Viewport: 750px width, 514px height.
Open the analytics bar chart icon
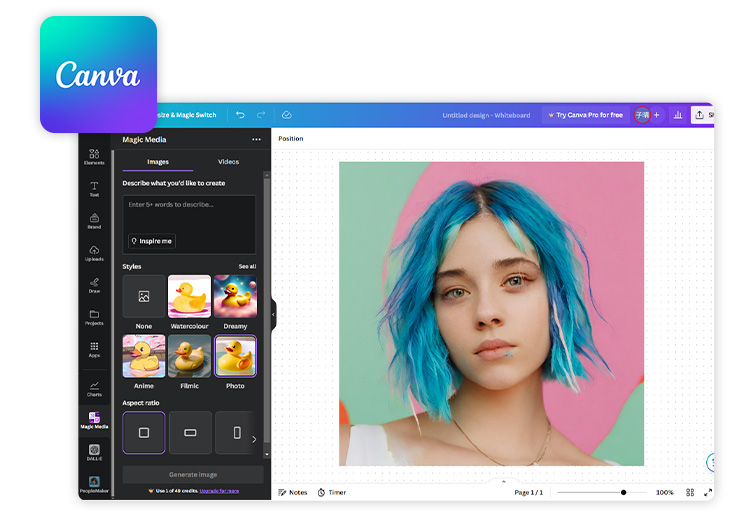[678, 115]
